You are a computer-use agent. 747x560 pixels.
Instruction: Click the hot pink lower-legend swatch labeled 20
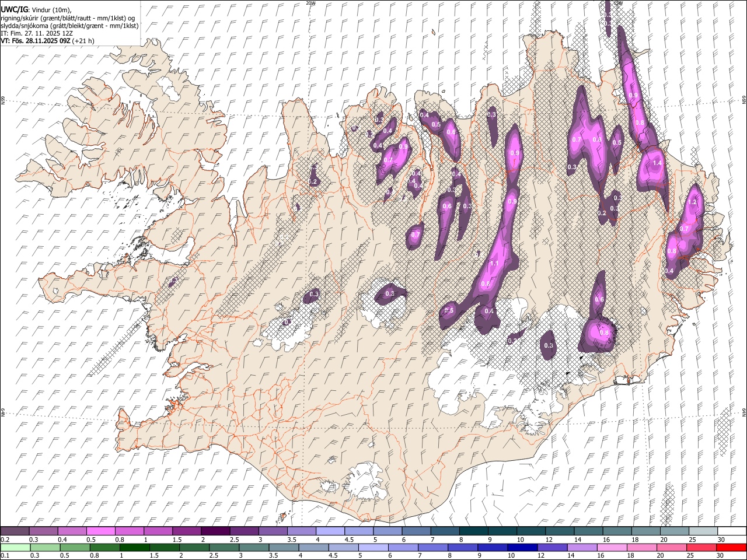pos(671,548)
